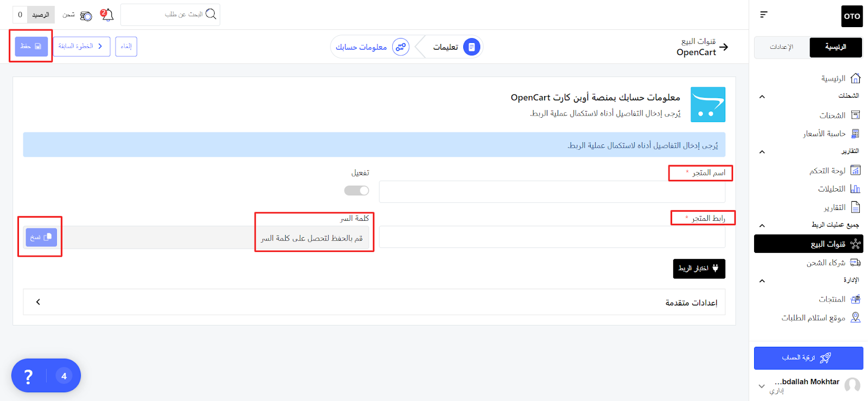Click the home icon in sidebar
Screen dimensions: 868x401
click(856, 78)
